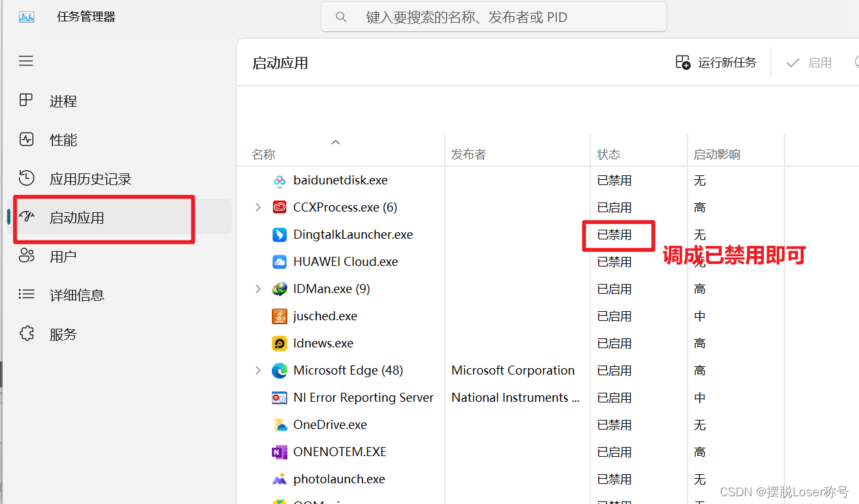The height and width of the screenshot is (504, 859).
Task: Expand the IDMan.exe (9) group
Action: click(258, 289)
